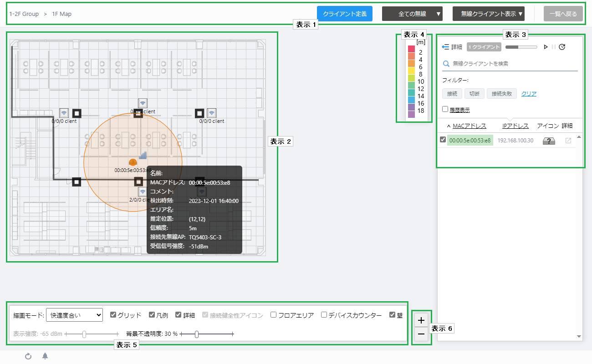Click the 一覧へ戻る button
592x364 pixels.
(x=563, y=14)
